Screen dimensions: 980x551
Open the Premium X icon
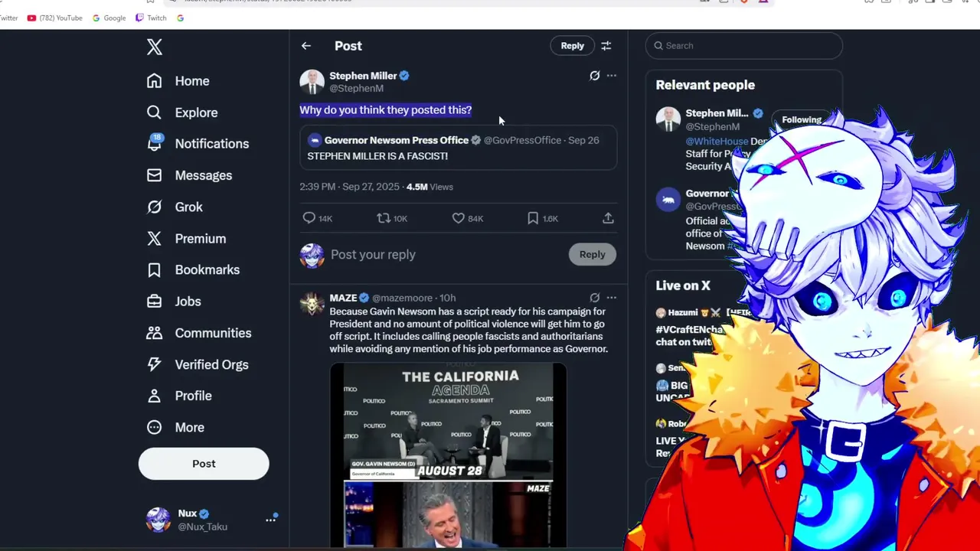point(155,239)
